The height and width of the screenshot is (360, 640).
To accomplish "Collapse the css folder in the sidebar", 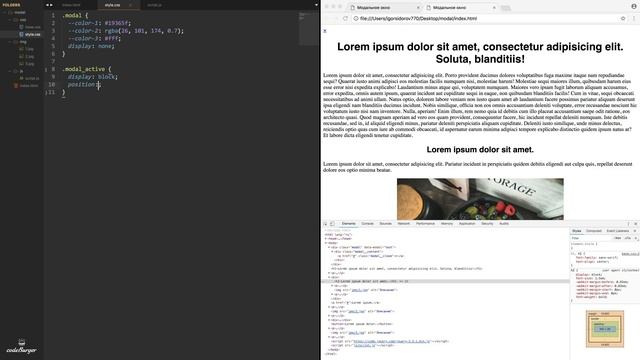I will point(10,20).
